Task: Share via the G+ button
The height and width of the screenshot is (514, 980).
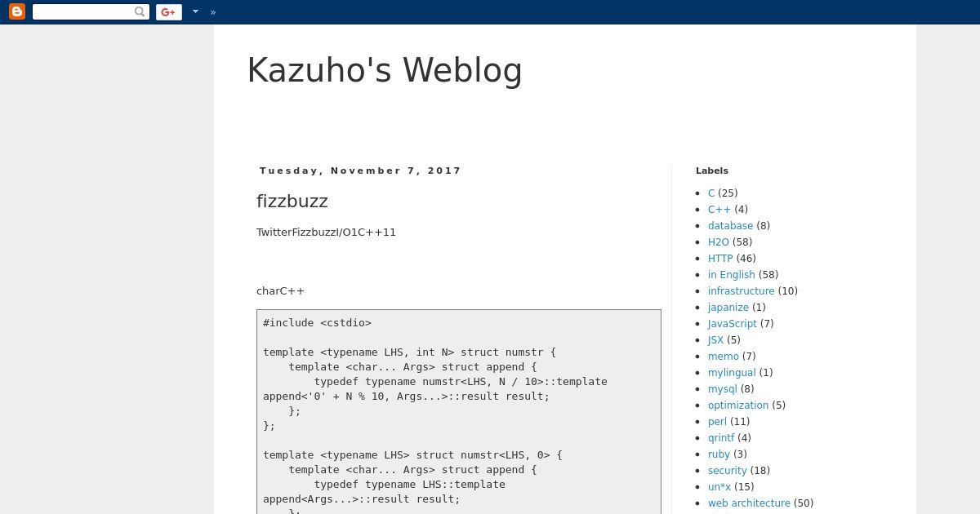Action: pyautogui.click(x=169, y=11)
